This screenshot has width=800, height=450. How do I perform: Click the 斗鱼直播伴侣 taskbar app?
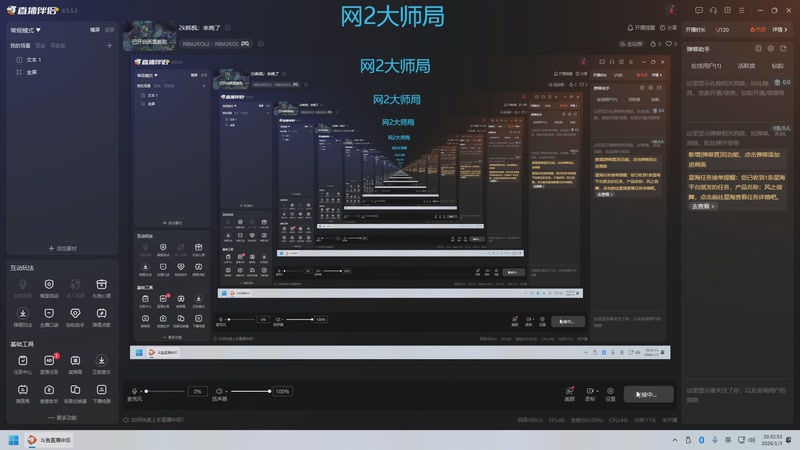[x=49, y=440]
